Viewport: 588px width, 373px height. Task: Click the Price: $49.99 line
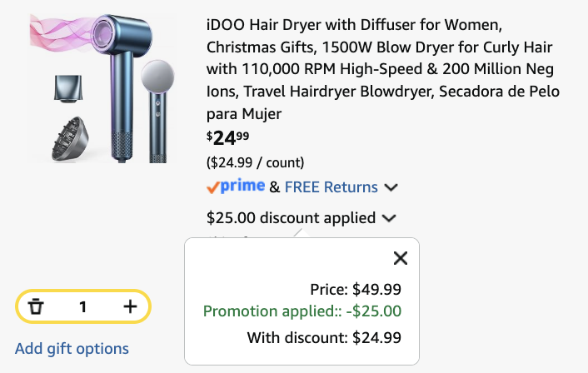pyautogui.click(x=356, y=290)
